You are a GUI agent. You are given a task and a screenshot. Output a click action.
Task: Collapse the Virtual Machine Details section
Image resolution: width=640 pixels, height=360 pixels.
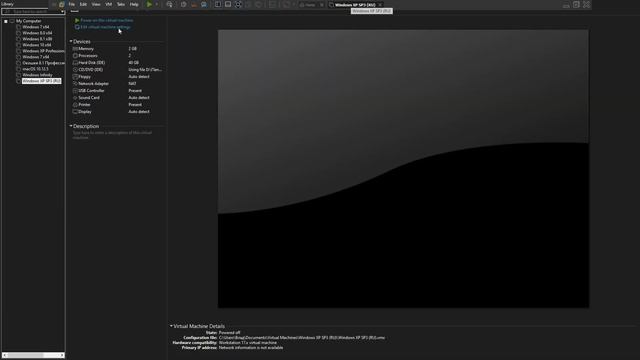(x=171, y=326)
